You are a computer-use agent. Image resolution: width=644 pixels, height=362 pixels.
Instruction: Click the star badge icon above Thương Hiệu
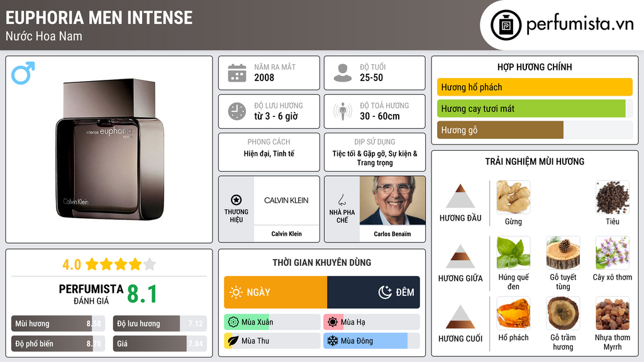click(236, 200)
